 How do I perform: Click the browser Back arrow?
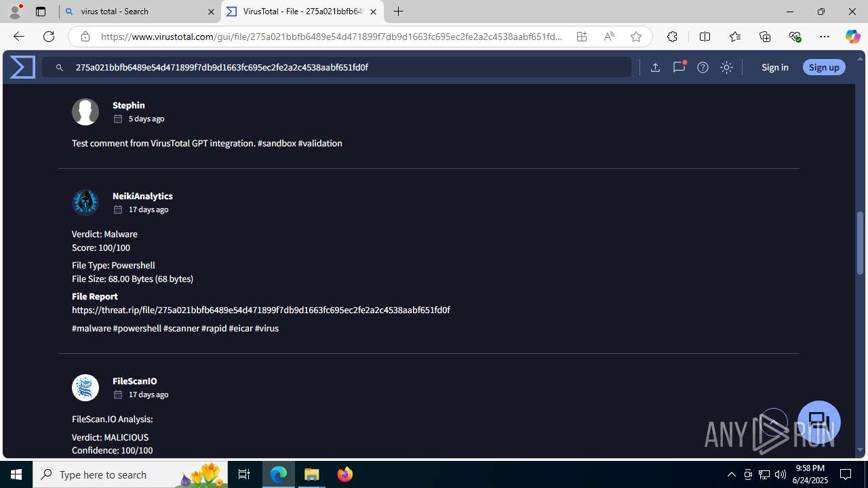[x=18, y=37]
